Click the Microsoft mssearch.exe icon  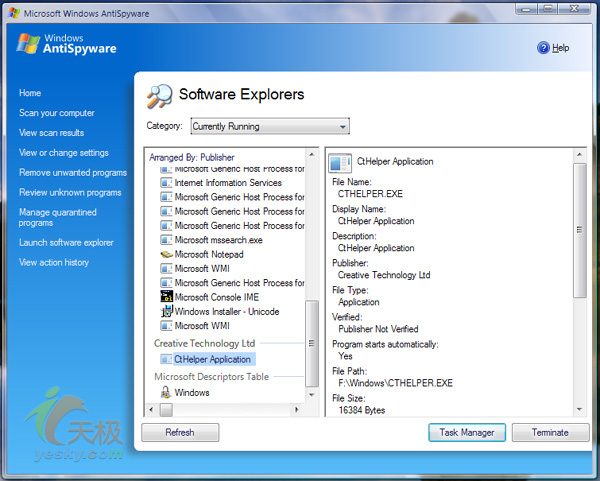coord(166,240)
